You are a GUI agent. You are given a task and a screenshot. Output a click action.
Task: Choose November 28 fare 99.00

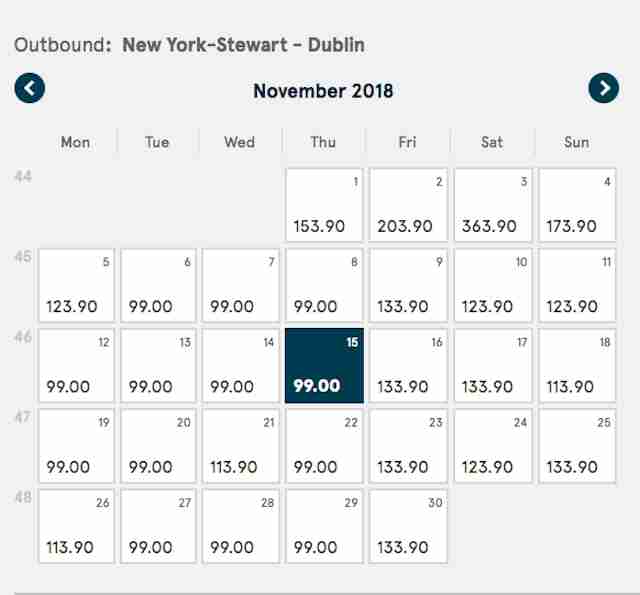pyautogui.click(x=241, y=526)
